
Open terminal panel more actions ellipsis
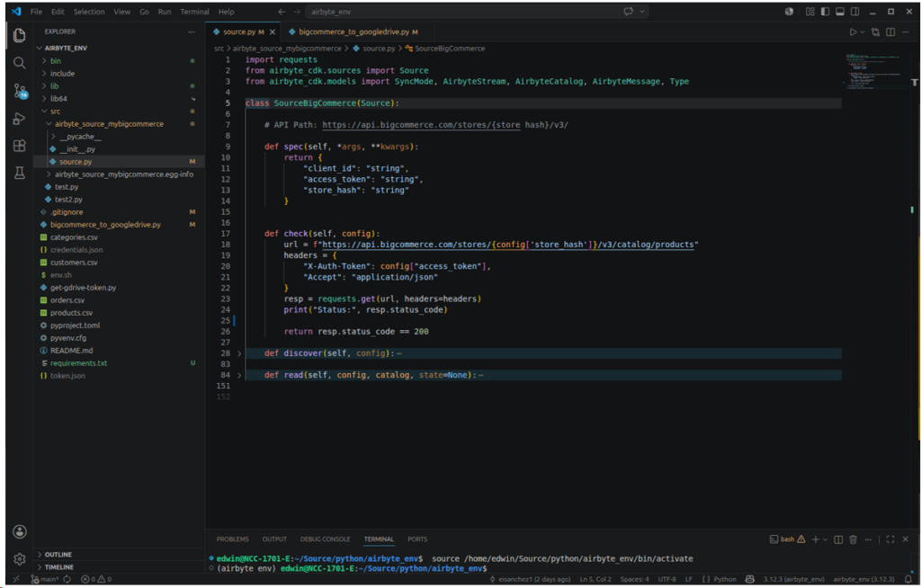[868, 539]
